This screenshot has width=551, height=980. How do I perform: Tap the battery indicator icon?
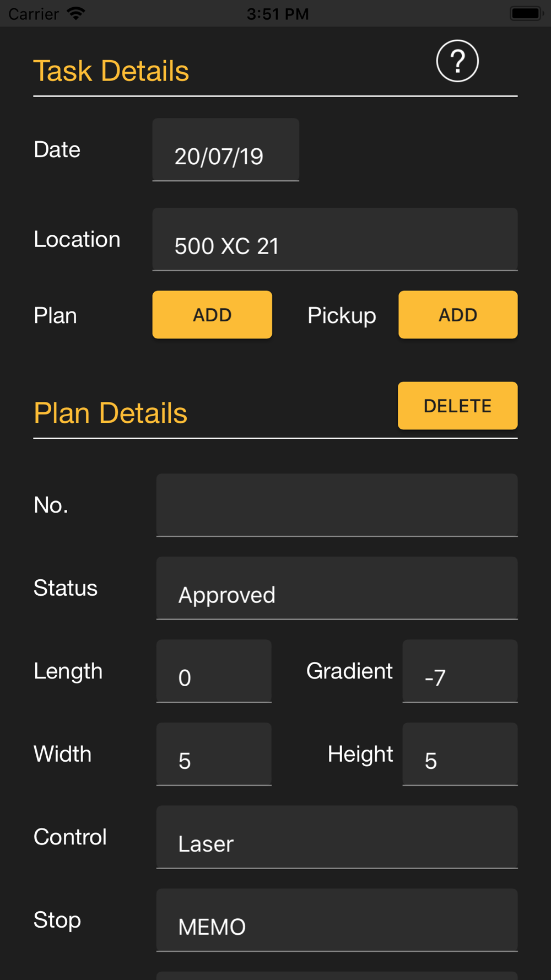pyautogui.click(x=526, y=13)
